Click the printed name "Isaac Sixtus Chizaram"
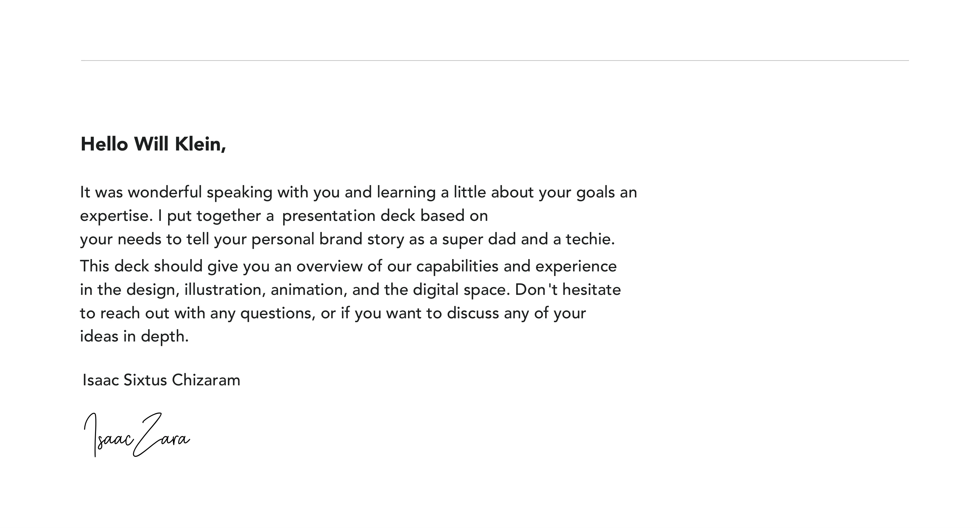This screenshot has height=528, width=980. (161, 380)
